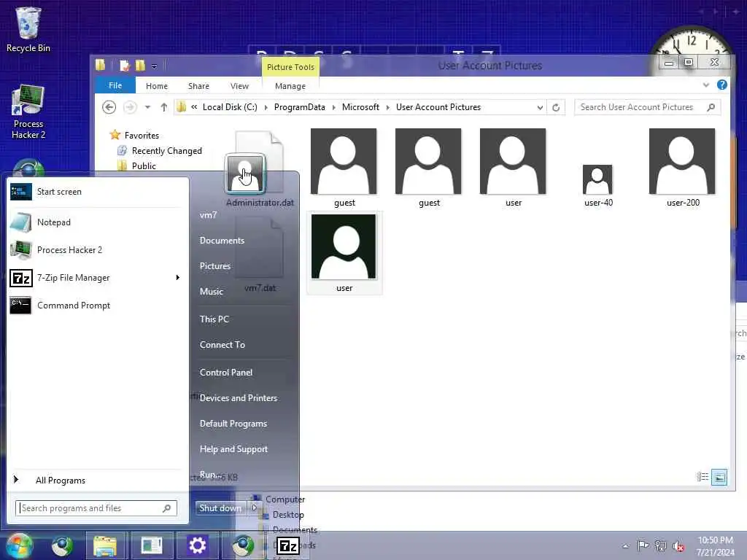Viewport: 747px width, 560px height.
Task: Open the File tab in Explorer
Action: (x=115, y=85)
